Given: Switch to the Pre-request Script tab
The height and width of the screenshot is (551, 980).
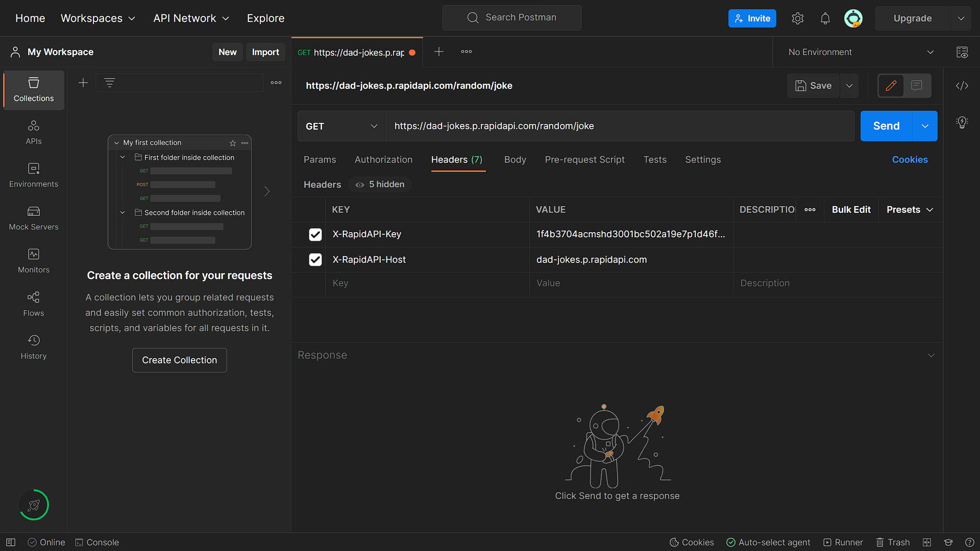Looking at the screenshot, I should pyautogui.click(x=584, y=160).
